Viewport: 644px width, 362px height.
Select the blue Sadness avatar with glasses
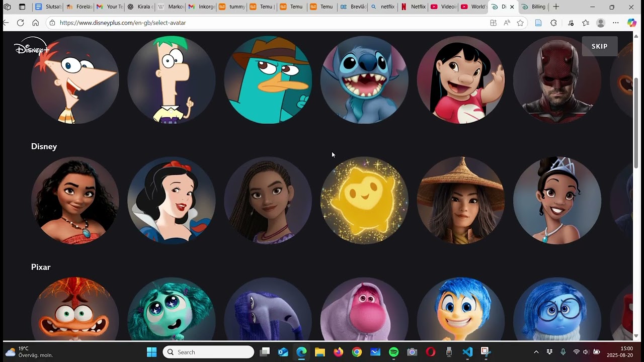[557, 309]
